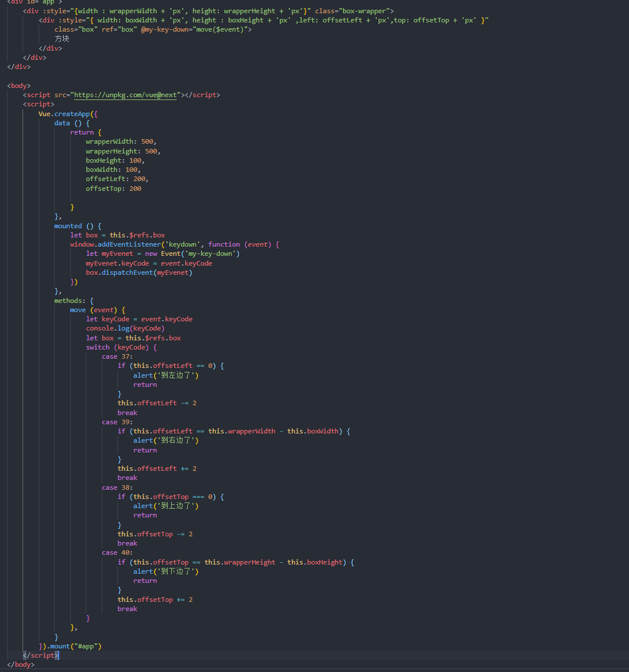The width and height of the screenshot is (629, 672).
Task: Click the this.offsetTop -= 2 line
Action: pyautogui.click(x=155, y=535)
